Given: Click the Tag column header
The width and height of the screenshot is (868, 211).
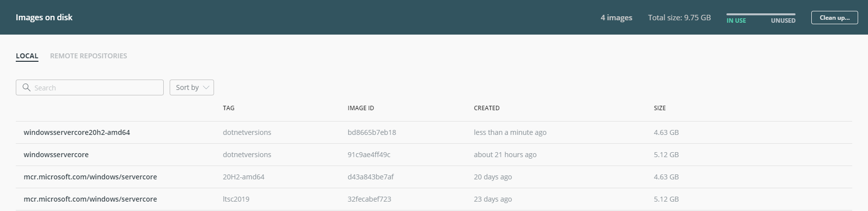Looking at the screenshot, I should 228,108.
